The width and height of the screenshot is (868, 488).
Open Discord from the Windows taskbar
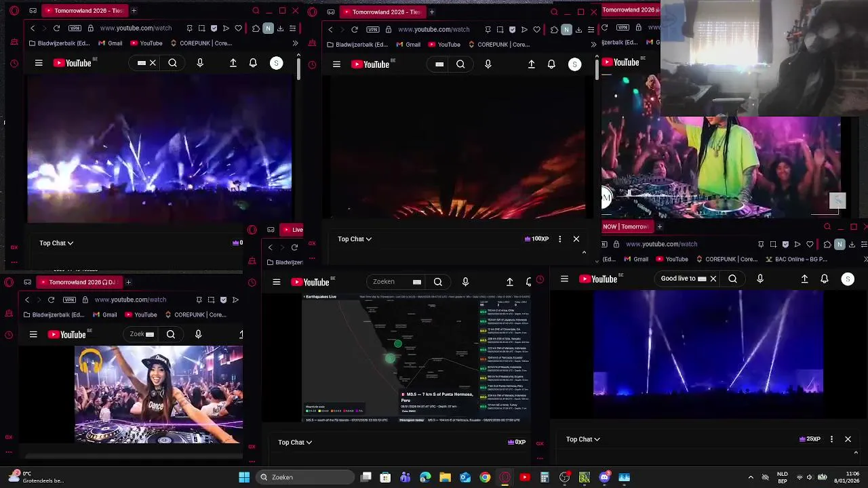tap(604, 477)
